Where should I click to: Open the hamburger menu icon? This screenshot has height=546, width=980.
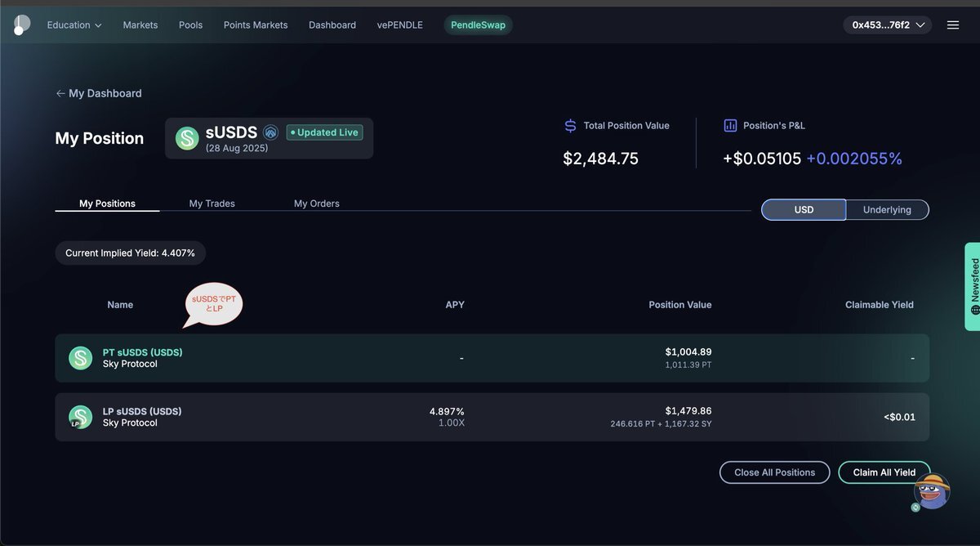(953, 25)
